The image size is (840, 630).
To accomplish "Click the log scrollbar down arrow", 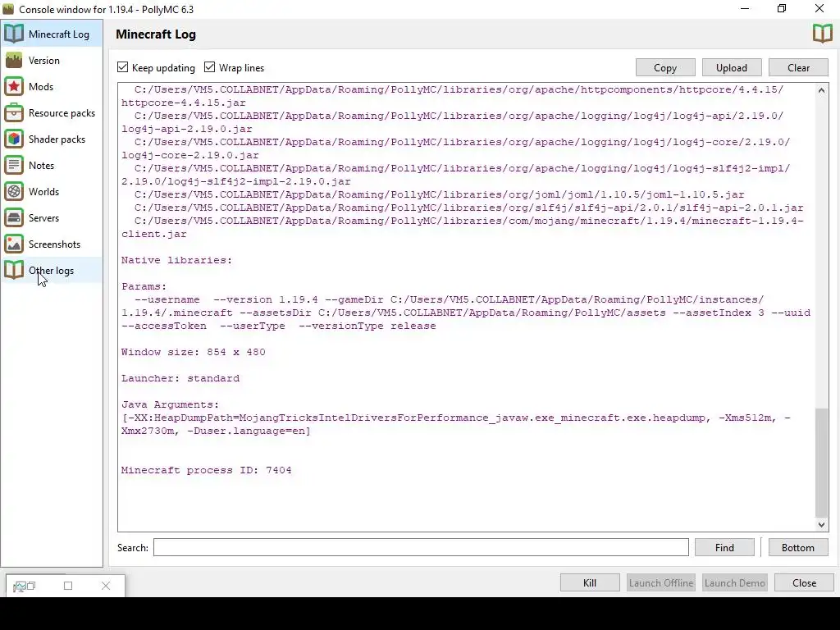I will click(821, 525).
